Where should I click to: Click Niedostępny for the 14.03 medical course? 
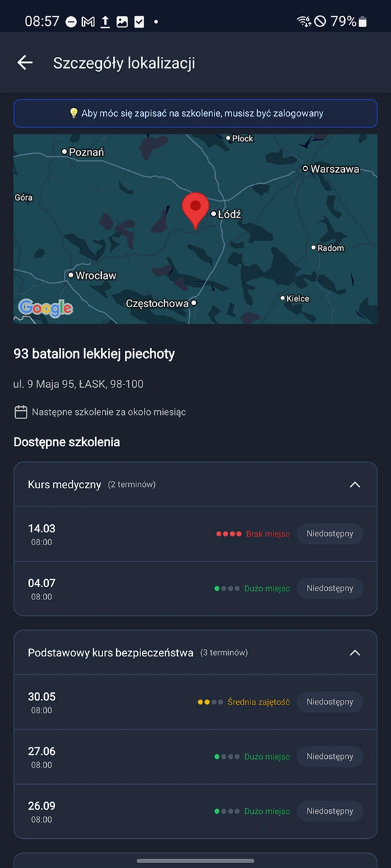pos(329,534)
